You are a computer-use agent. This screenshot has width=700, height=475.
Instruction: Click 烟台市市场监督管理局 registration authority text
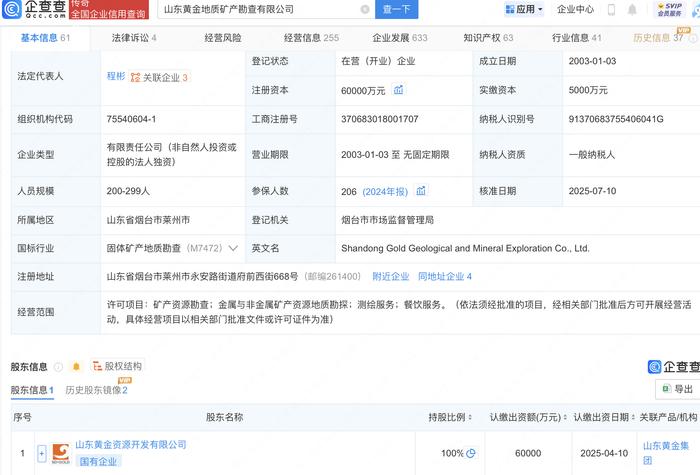[x=388, y=220]
